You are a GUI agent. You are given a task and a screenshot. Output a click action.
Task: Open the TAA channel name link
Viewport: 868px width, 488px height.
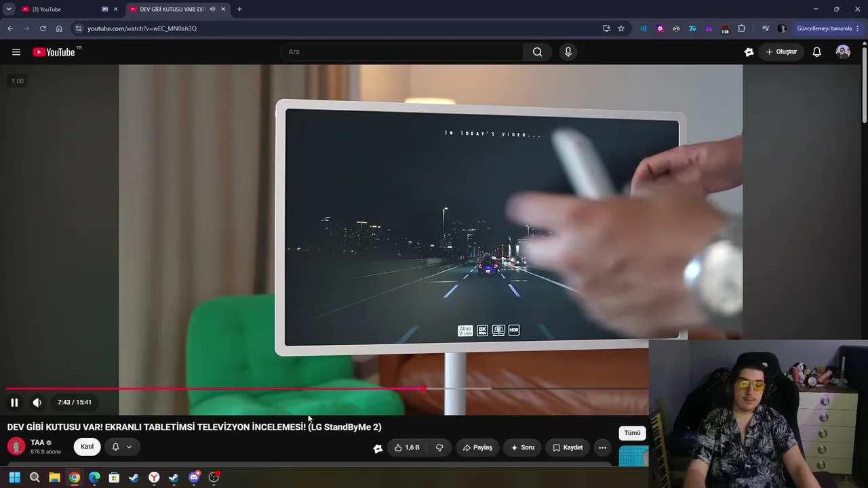click(x=37, y=443)
